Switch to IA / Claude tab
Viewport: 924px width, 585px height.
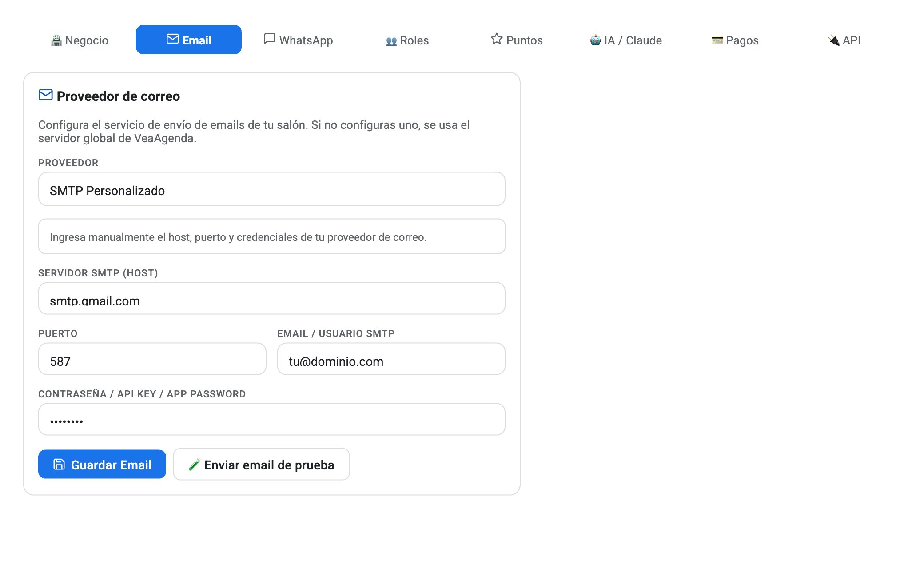tap(626, 40)
